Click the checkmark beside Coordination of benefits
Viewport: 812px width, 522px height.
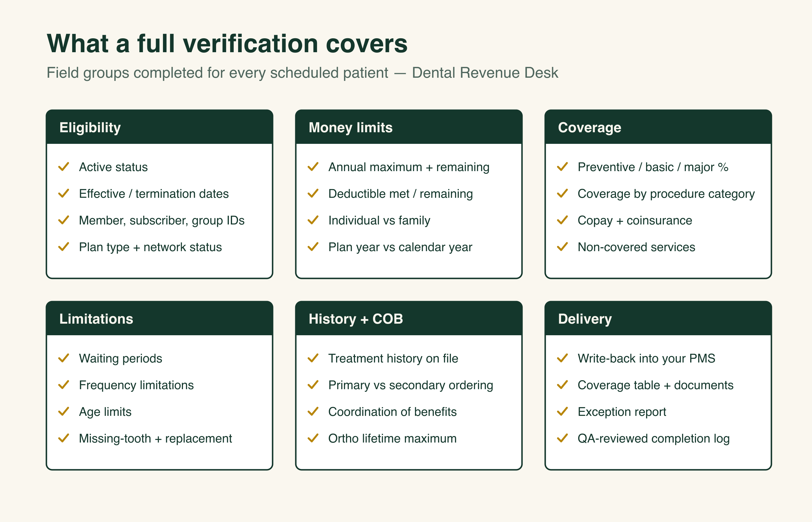313,412
